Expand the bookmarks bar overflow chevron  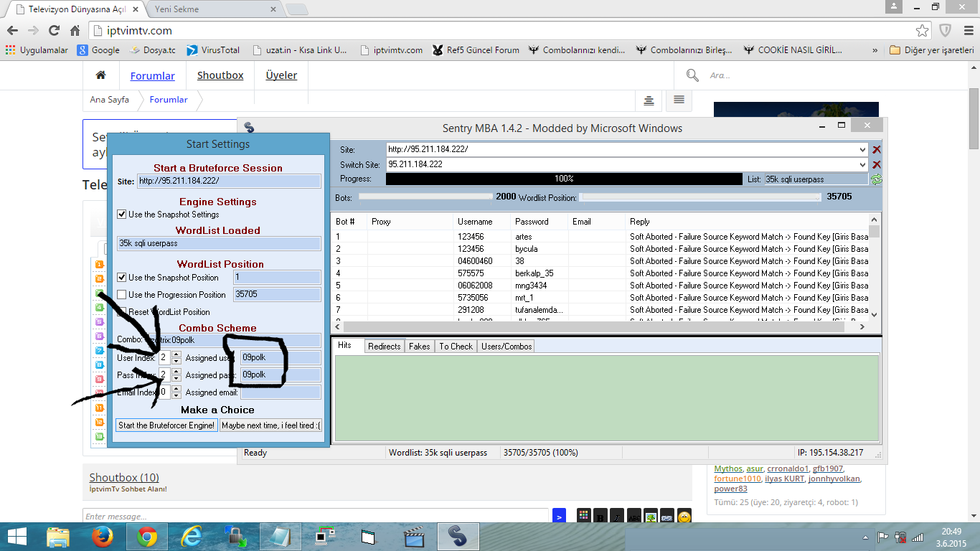coord(875,50)
